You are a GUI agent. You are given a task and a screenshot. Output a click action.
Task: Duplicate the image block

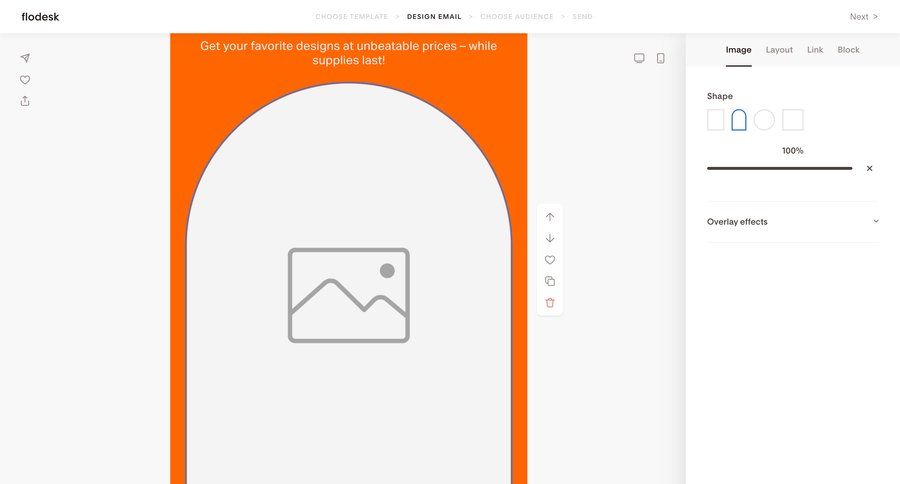(x=550, y=281)
